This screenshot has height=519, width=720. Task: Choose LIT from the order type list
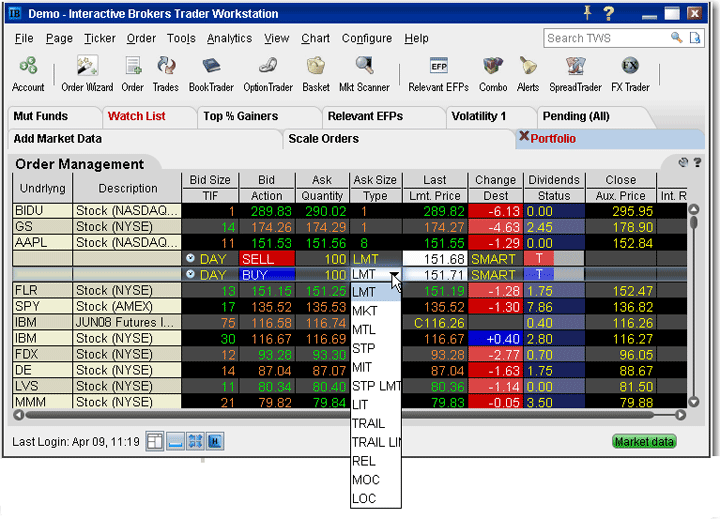pyautogui.click(x=376, y=405)
